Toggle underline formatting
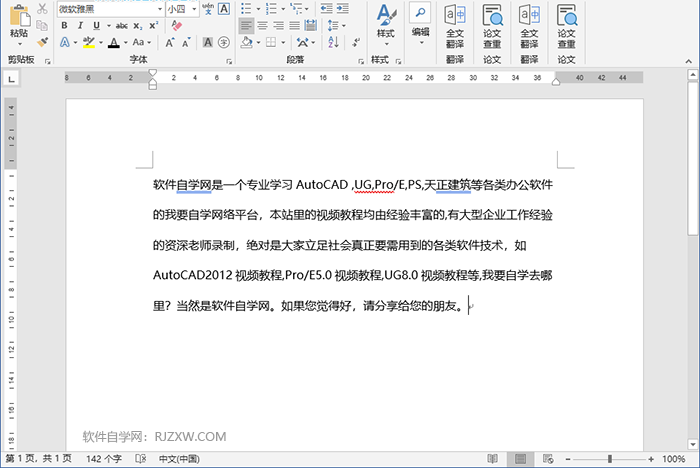 click(96, 25)
